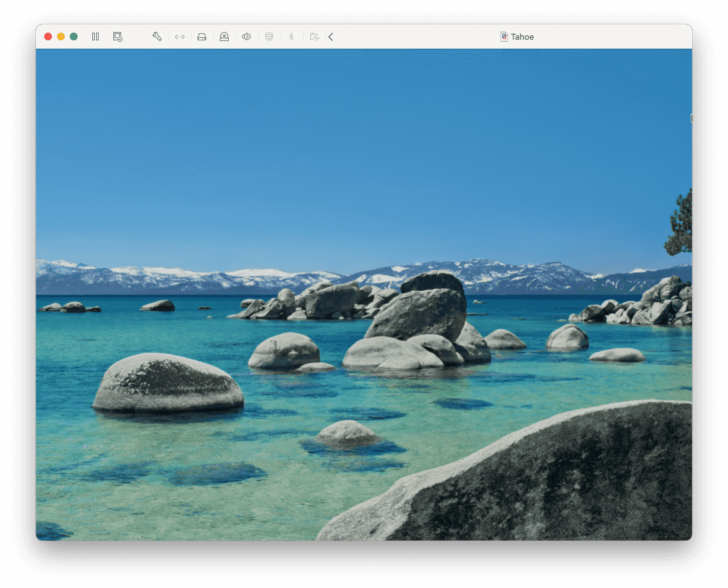
Task: Pause the Tahoe virtual machine
Action: tap(95, 37)
